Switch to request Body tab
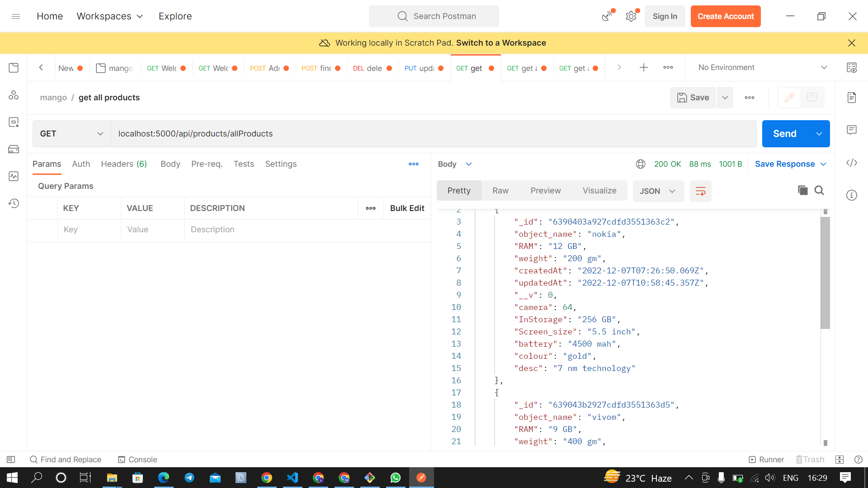 170,164
